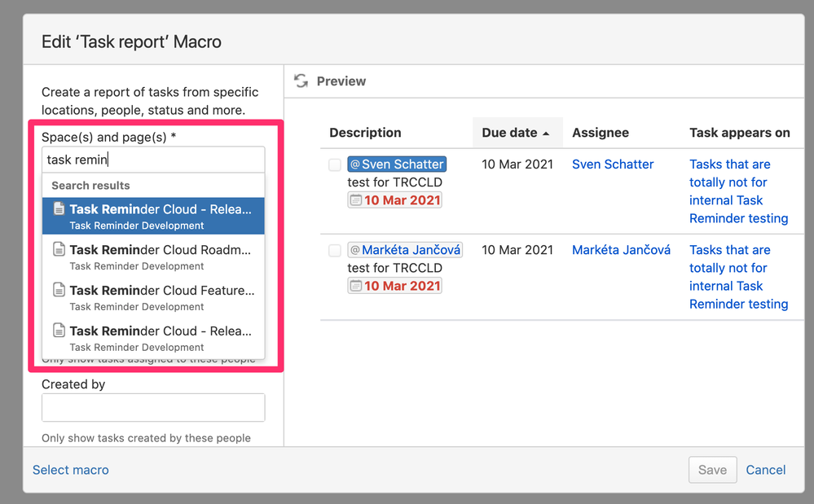The height and width of the screenshot is (504, 814).
Task: Click calendar icon in Sven Schatter's task date
Action: click(355, 200)
